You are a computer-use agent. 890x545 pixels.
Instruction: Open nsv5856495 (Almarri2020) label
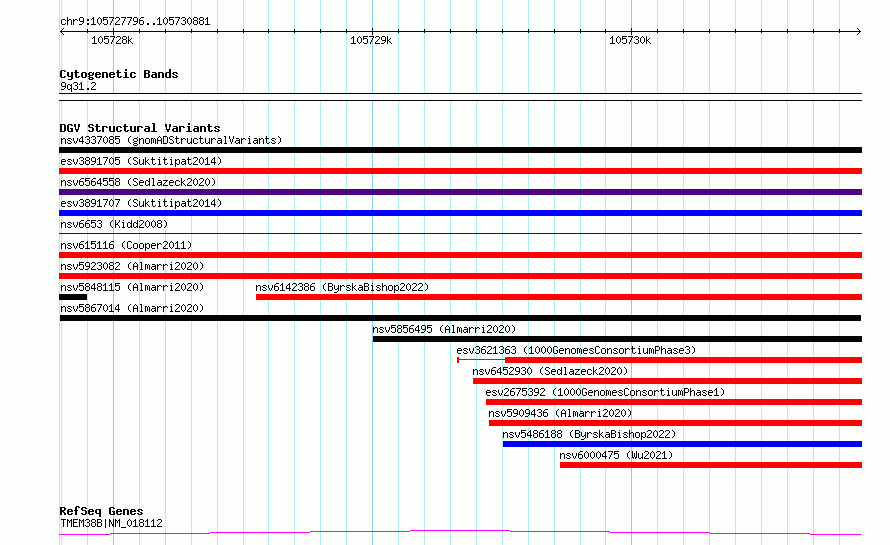coord(444,329)
